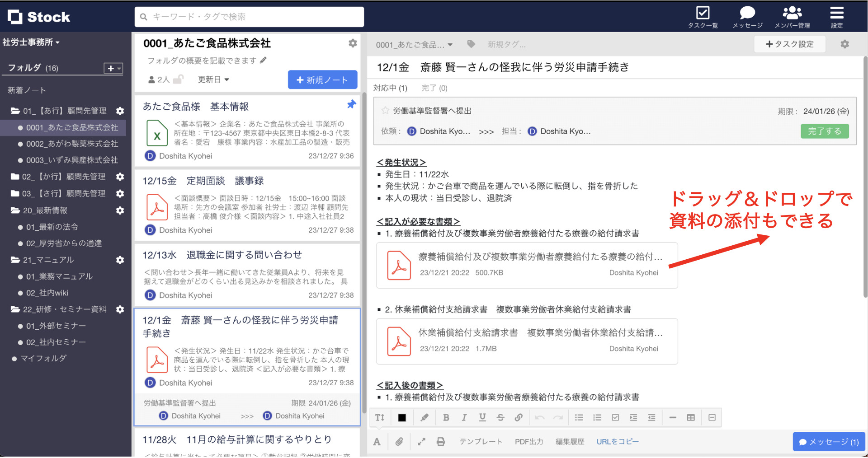Unpin the あたご食品様 基本情報 note
This screenshot has height=458, width=868.
[x=351, y=104]
